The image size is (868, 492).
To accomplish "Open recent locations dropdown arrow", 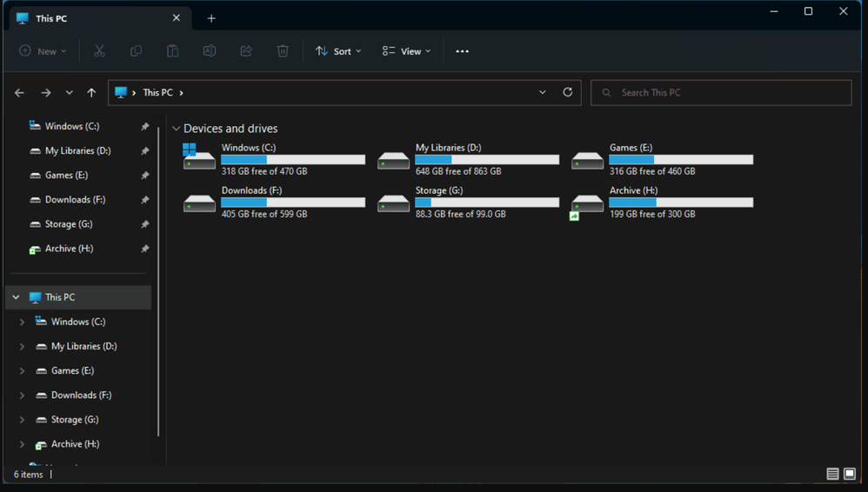I will tap(70, 92).
